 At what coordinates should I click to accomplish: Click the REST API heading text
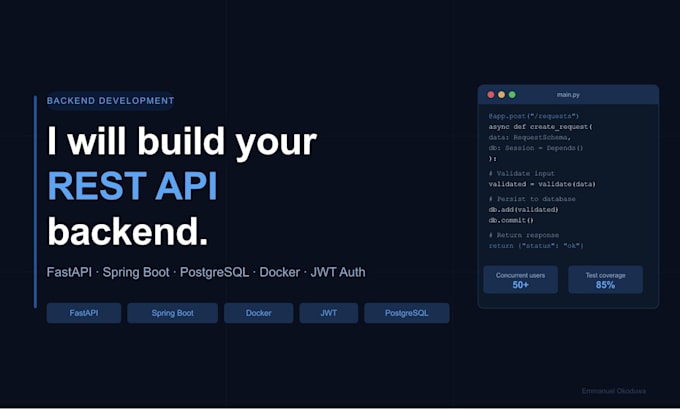132,186
